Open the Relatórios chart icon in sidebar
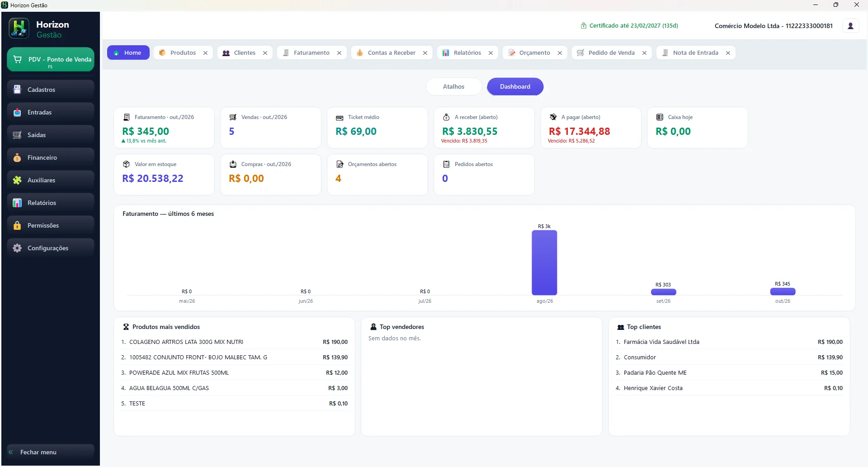This screenshot has width=868, height=467. pyautogui.click(x=17, y=203)
